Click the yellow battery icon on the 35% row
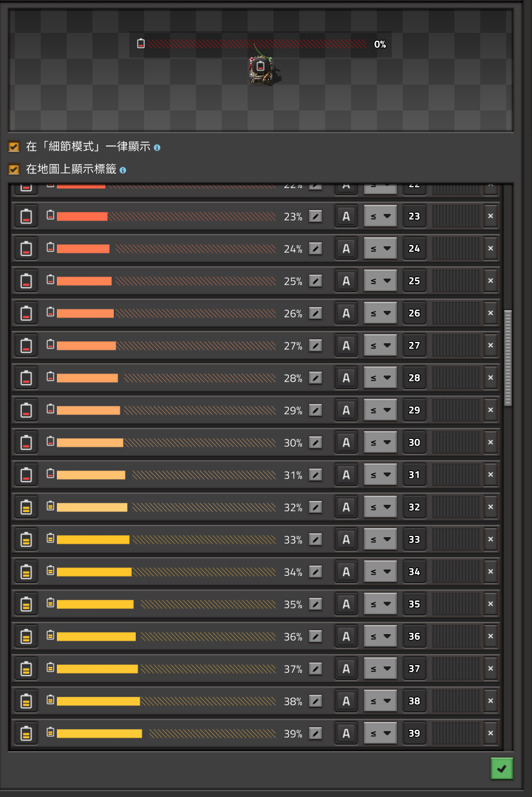The height and width of the screenshot is (797, 532). point(27,604)
